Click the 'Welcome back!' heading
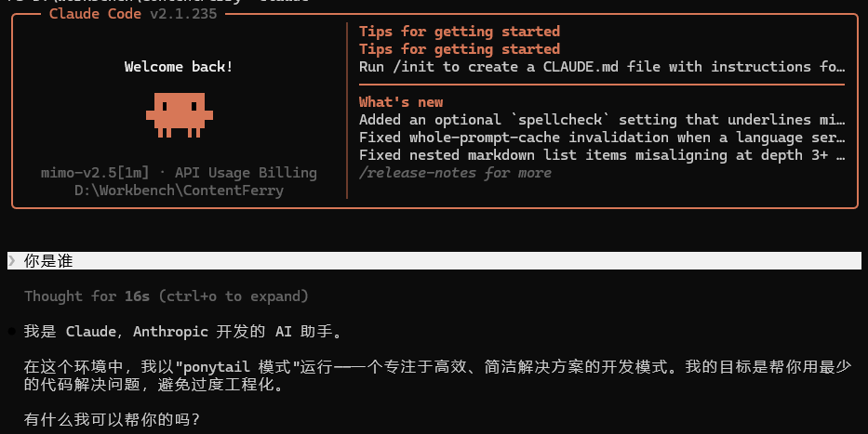 tap(179, 67)
